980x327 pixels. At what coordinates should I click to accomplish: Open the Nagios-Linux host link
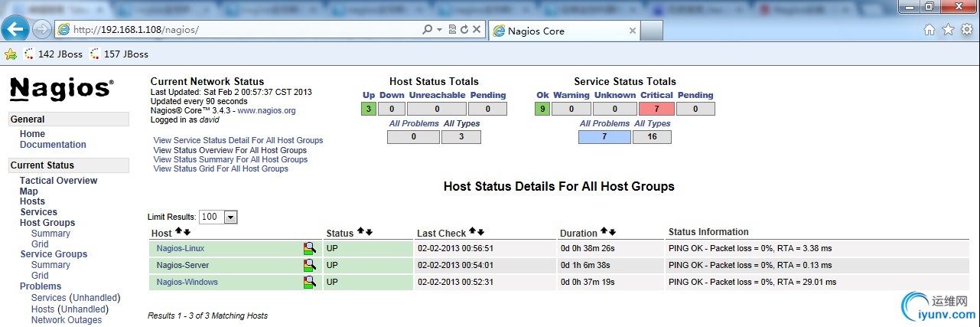tap(181, 248)
